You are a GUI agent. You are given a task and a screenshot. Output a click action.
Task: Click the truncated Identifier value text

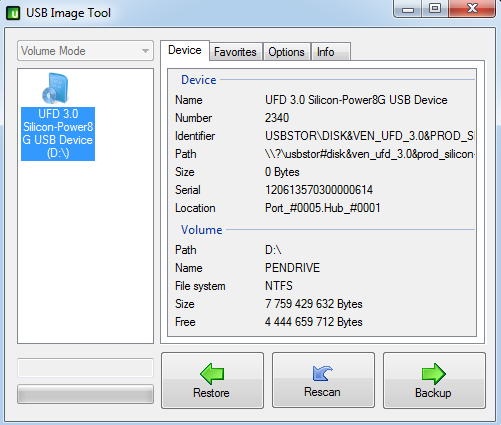click(369, 136)
